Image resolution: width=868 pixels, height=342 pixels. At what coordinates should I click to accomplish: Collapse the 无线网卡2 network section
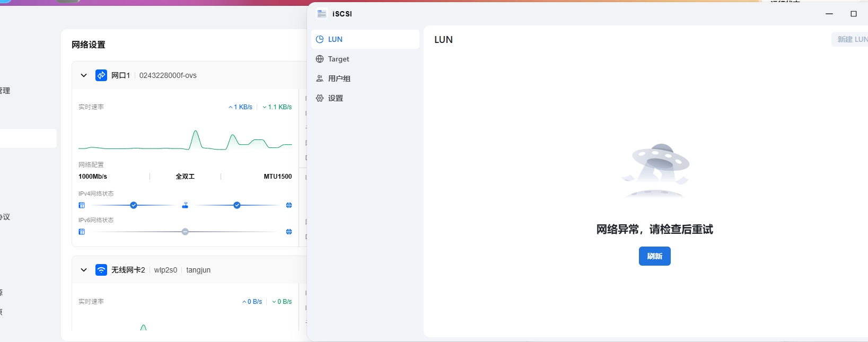coord(84,270)
